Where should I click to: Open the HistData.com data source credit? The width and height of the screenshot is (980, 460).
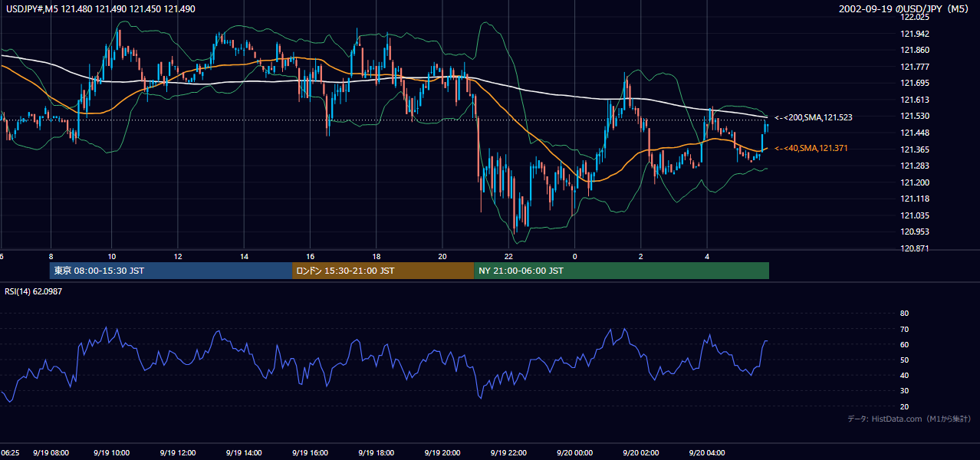tap(909, 419)
